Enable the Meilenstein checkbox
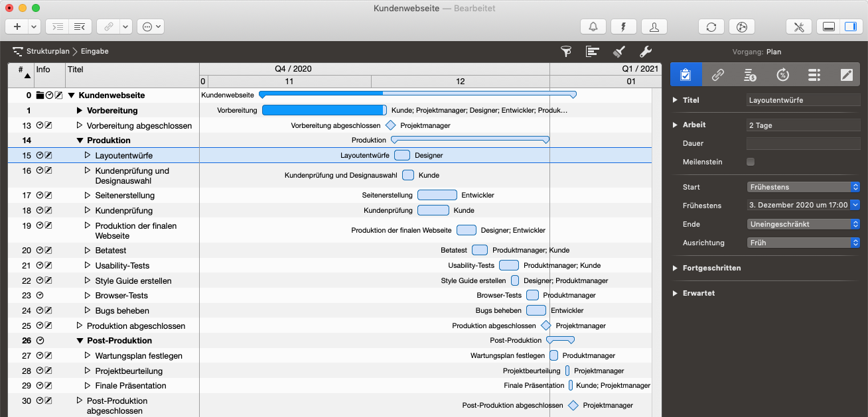868x417 pixels. click(751, 162)
